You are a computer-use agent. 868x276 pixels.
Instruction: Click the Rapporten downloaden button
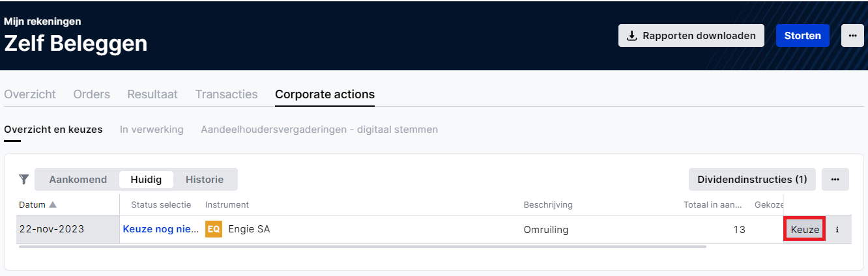tap(691, 36)
